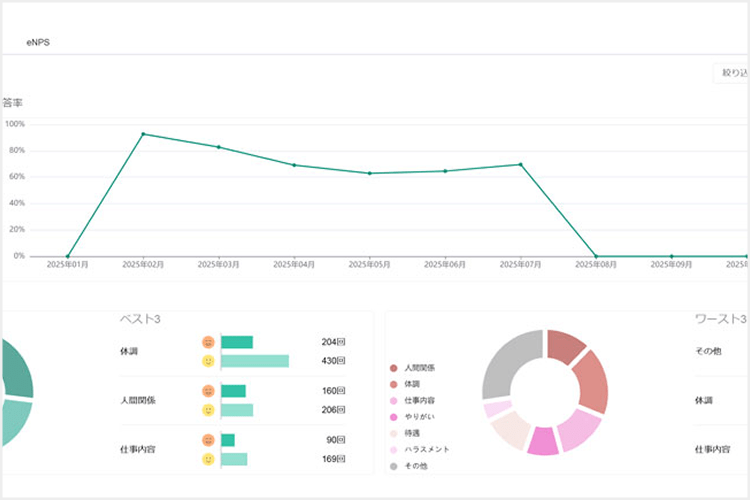
Task: Select the 2025年01月 data point at zero
Action: click(x=67, y=256)
